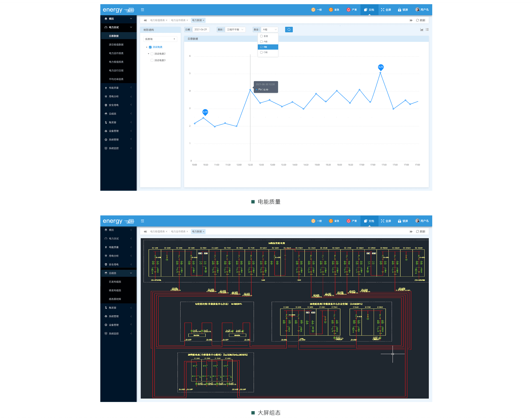532x420 pixels.
Task: Collapse the 测试电表2 tree node arrow
Action: click(149, 54)
